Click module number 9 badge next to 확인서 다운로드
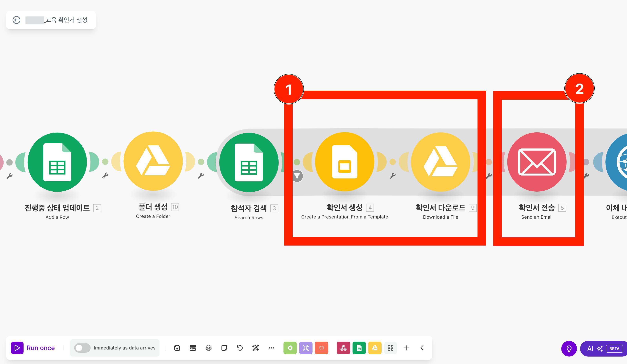The image size is (627, 364). [x=473, y=208]
